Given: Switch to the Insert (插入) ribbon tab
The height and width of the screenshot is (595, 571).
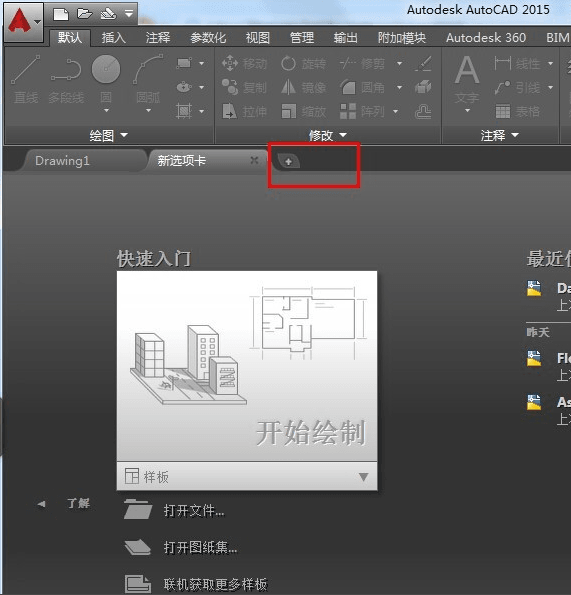Looking at the screenshot, I should pos(114,38).
